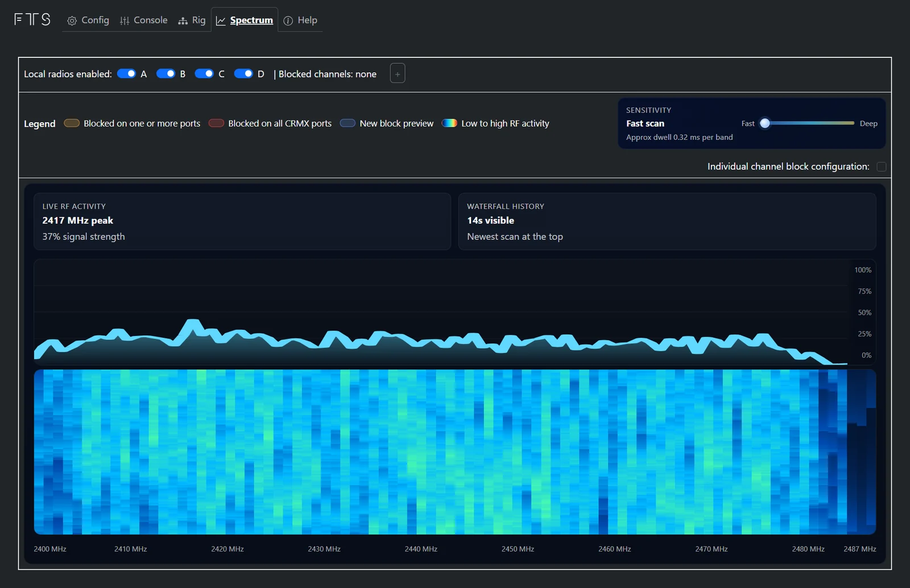Screen dimensions: 910x588
Task: Click 'Blocked channels: none' text
Action: pos(328,74)
